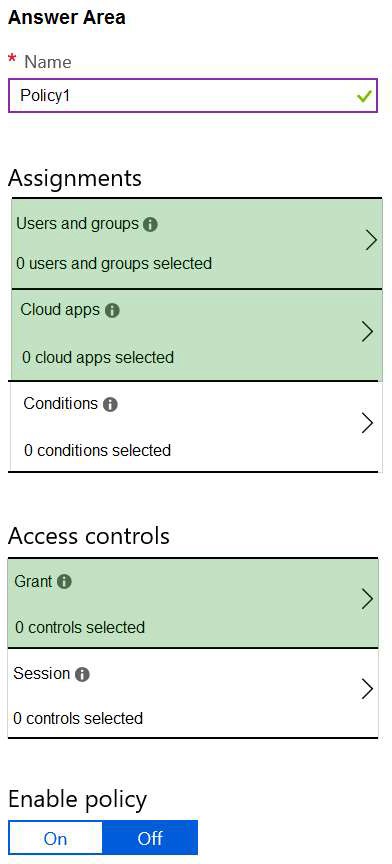Screen dimensions: 392x864
Task: Expand the Cloud apps chevron arrow
Action: point(368,332)
